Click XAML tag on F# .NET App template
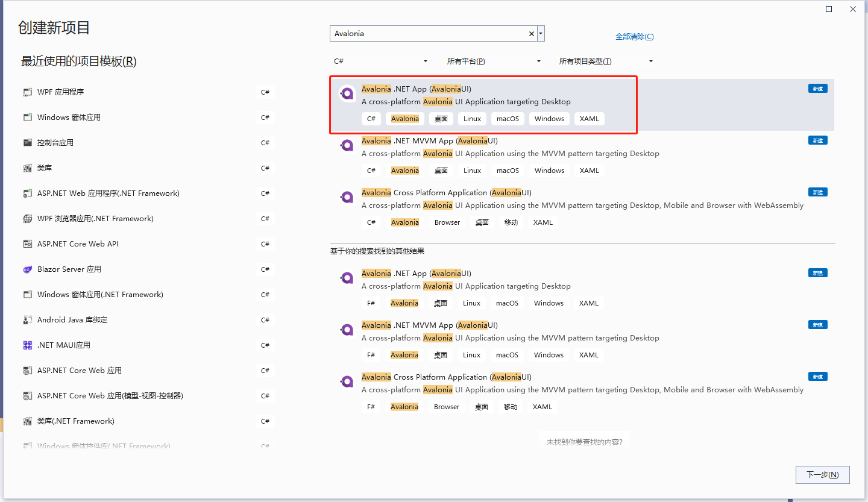 pyautogui.click(x=589, y=303)
